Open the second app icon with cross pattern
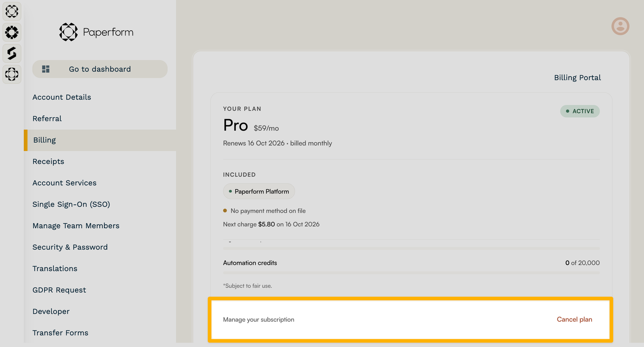This screenshot has height=347, width=644. (x=12, y=32)
